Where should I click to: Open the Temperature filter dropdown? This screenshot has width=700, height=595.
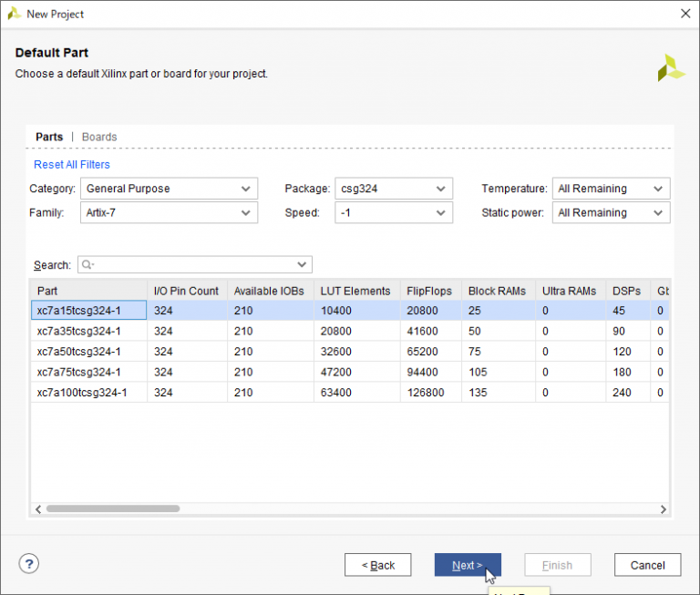pyautogui.click(x=611, y=189)
